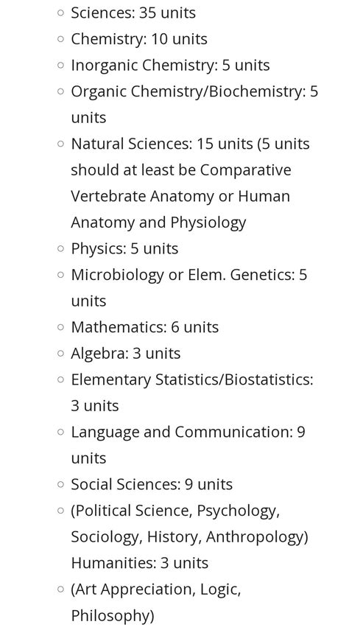The image size is (349, 644).
Task: Click the 'Physics: 5 units' item
Action: [124, 249]
